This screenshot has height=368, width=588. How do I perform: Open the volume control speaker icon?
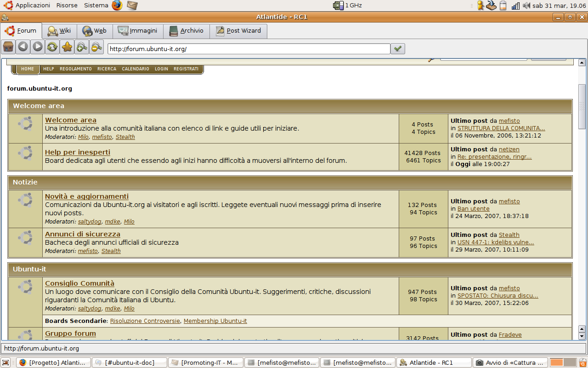(x=526, y=6)
